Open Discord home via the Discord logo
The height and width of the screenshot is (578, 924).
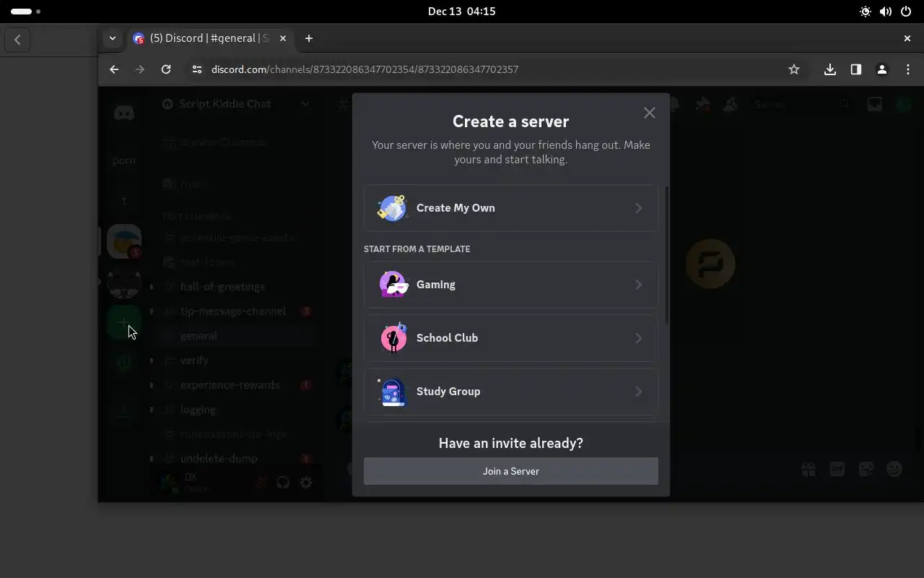[x=124, y=113]
